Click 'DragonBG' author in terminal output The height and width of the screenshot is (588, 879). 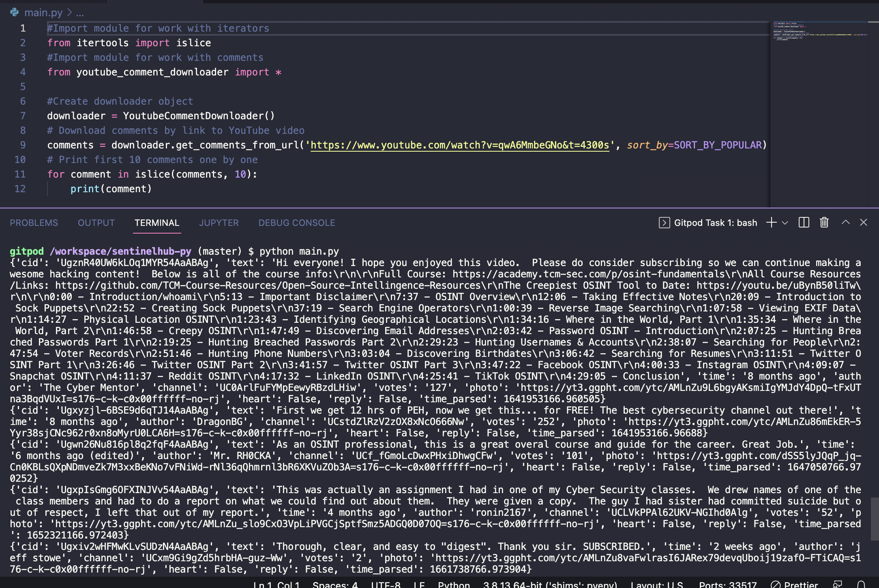220,422
